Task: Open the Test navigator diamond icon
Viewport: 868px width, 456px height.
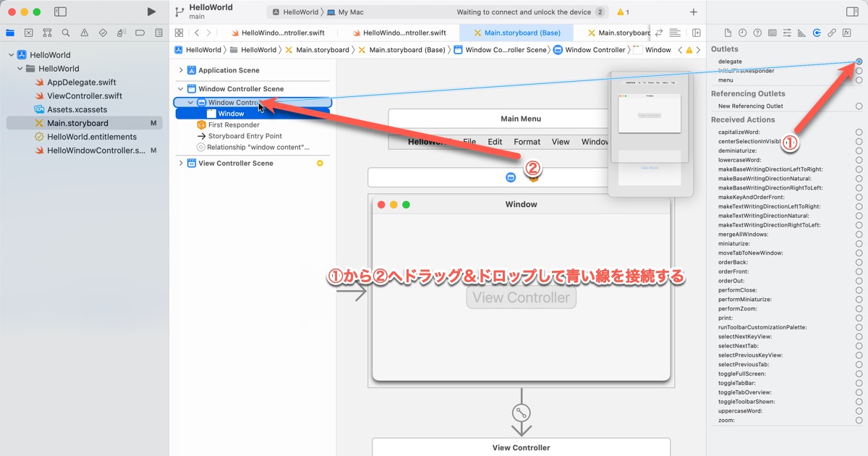Action: coord(103,33)
